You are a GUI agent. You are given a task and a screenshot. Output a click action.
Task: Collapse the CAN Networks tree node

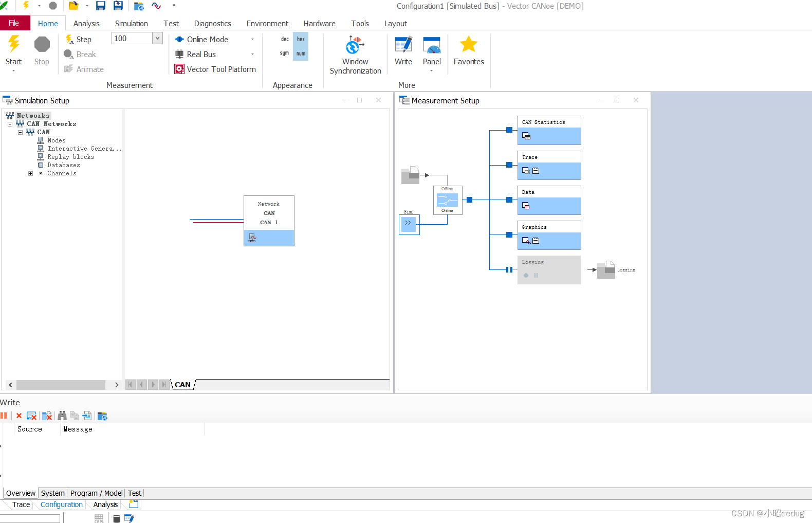[10, 124]
